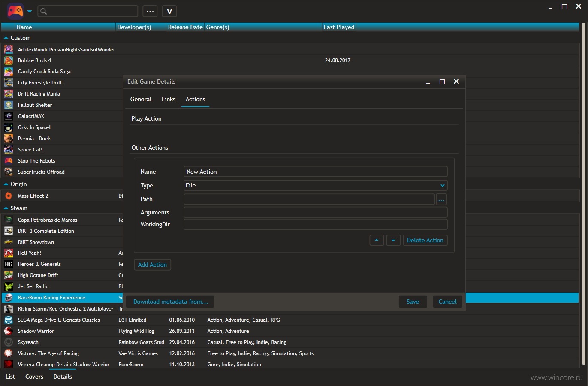Click the City Freestyle Drift icon
588x386 pixels.
[9, 83]
